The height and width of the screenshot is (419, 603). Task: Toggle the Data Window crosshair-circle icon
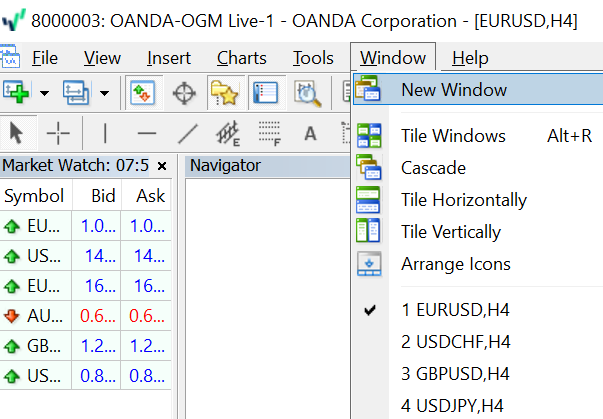pos(184,93)
